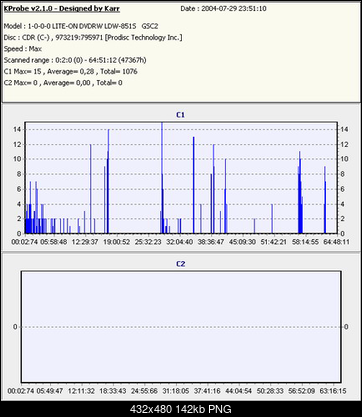Click the C2 axis label 18:33:43
The image size is (362, 417).
113,391
